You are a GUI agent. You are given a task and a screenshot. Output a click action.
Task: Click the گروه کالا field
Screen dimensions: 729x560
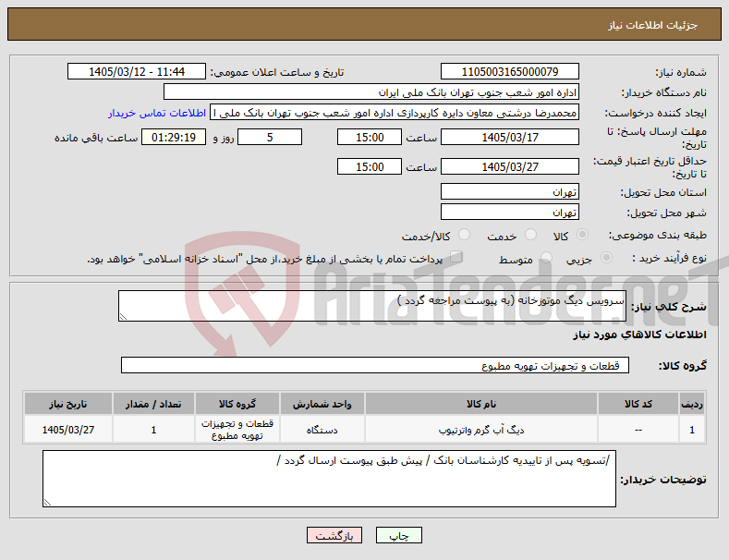pos(375,366)
